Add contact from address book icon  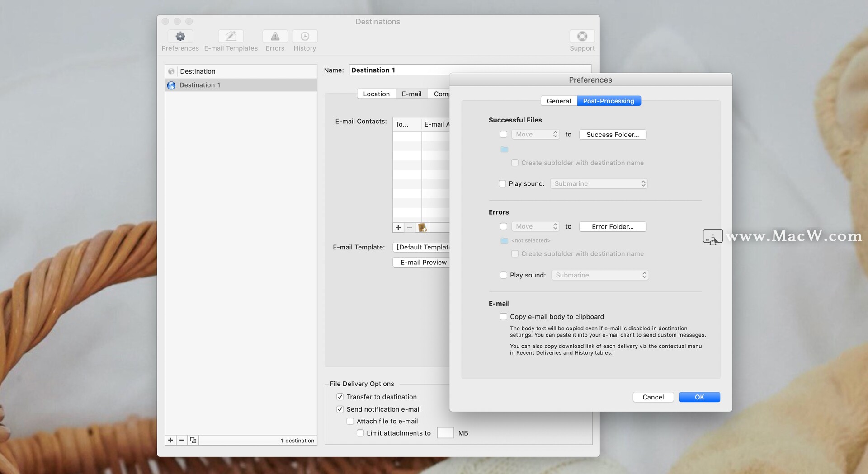click(x=422, y=227)
